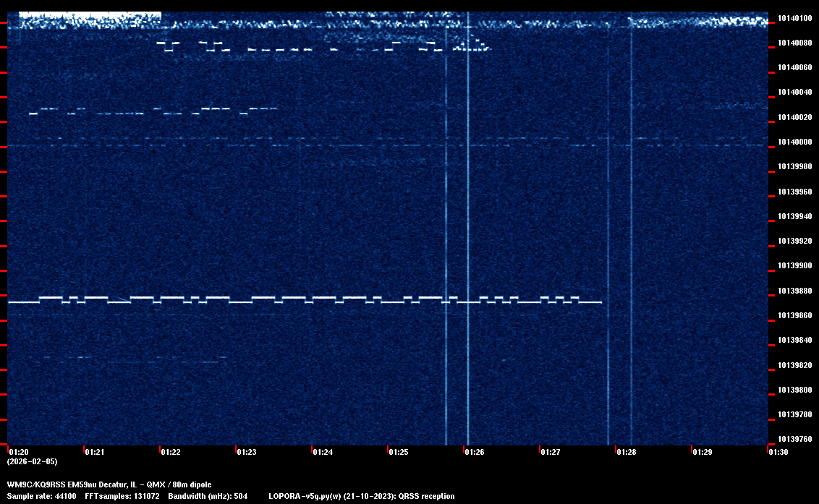Click the LOPORA-v5g.py QRSS reception text

tap(361, 496)
